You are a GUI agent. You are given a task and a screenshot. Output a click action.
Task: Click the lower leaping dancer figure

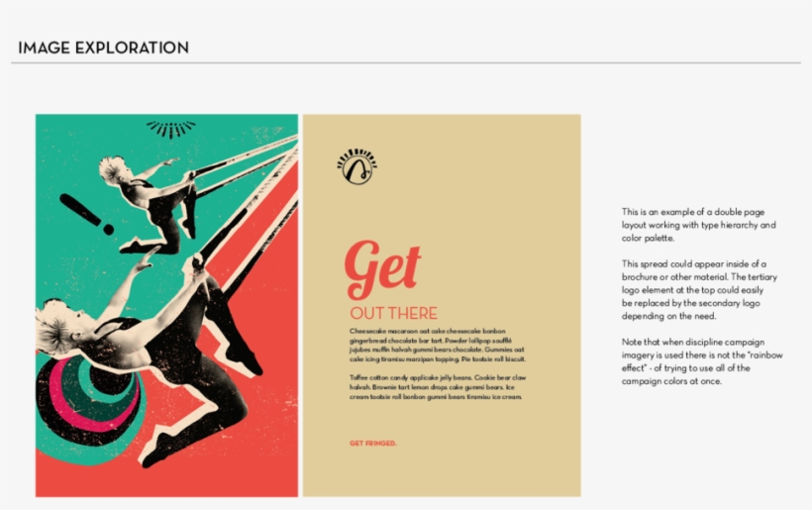pyautogui.click(x=151, y=357)
